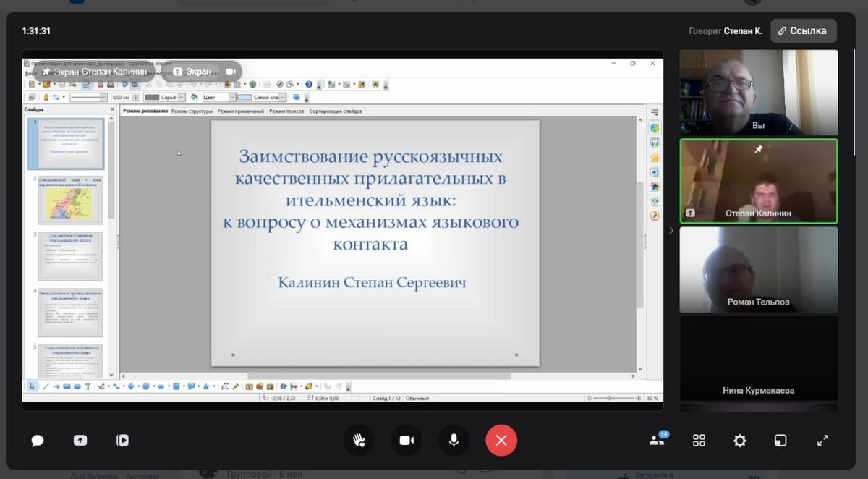Switch to grid view layout

[699, 440]
